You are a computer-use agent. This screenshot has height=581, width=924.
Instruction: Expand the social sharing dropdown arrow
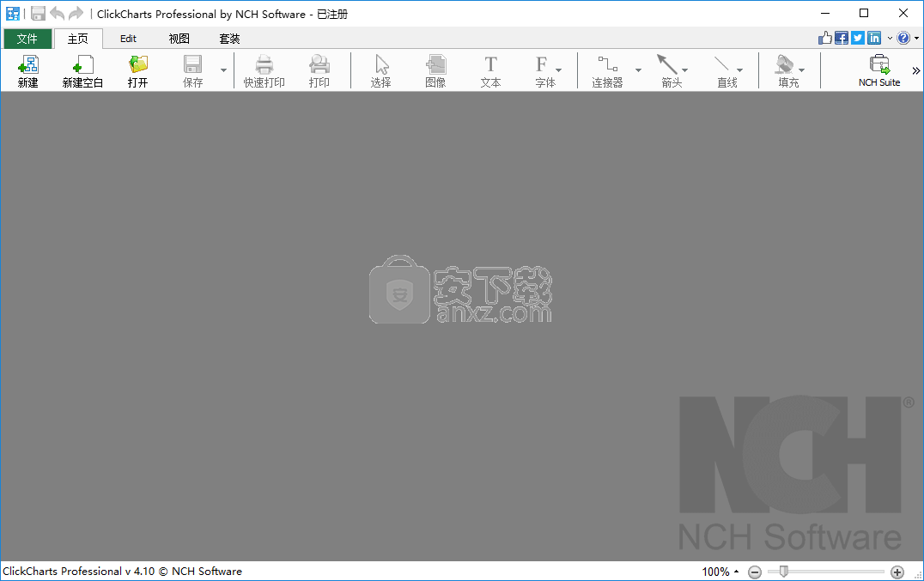click(x=890, y=39)
